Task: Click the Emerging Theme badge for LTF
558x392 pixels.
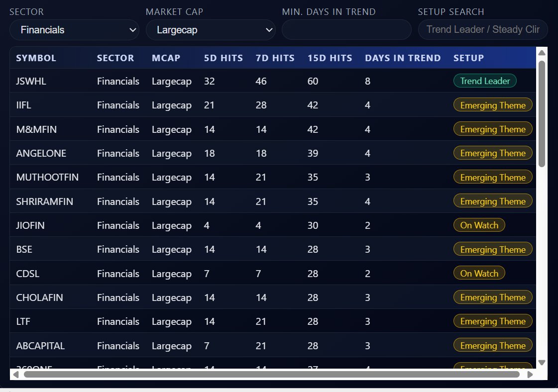Action: 493,321
